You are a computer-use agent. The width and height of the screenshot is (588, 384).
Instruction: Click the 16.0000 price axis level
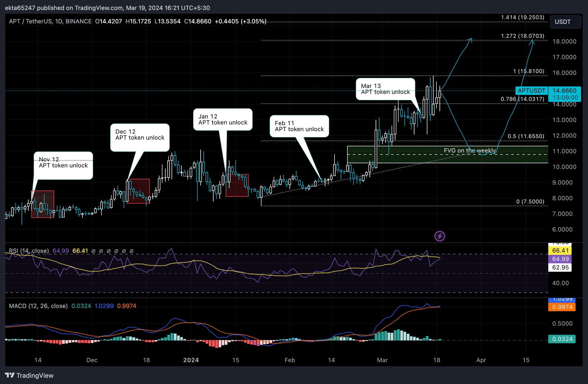(564, 73)
